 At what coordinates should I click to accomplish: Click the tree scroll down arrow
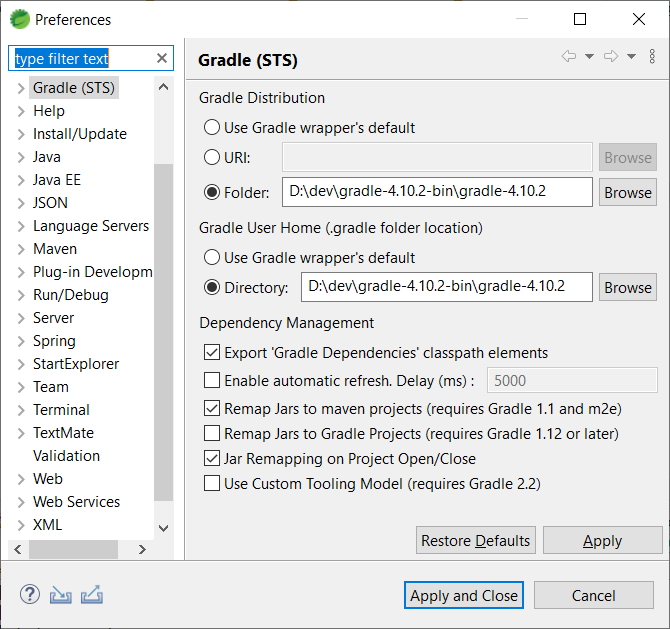(x=163, y=528)
